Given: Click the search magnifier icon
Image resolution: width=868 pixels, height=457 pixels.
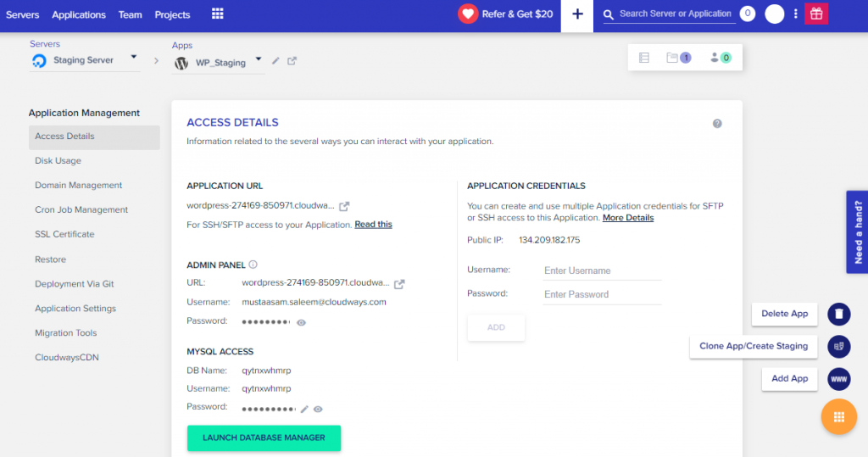Looking at the screenshot, I should [609, 15].
